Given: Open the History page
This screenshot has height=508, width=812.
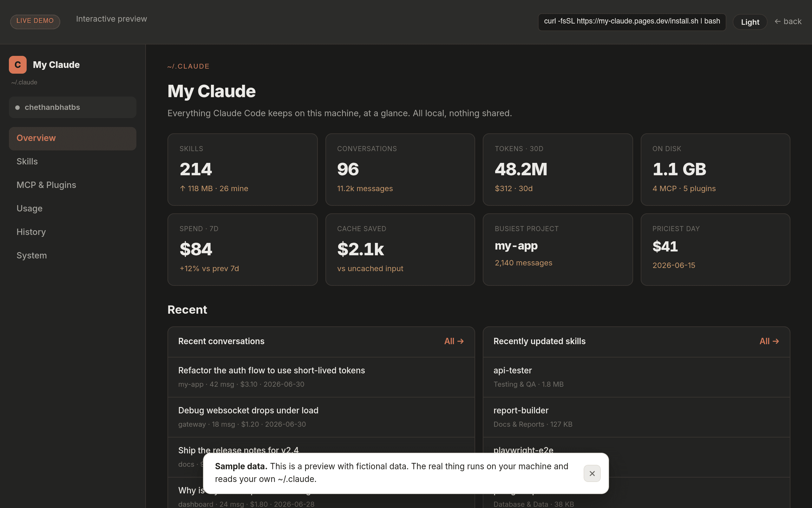Looking at the screenshot, I should coord(72,232).
